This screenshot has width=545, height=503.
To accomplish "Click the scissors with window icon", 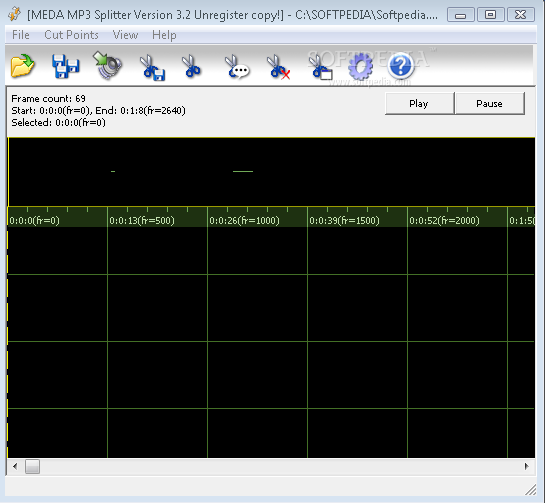I will pos(320,67).
